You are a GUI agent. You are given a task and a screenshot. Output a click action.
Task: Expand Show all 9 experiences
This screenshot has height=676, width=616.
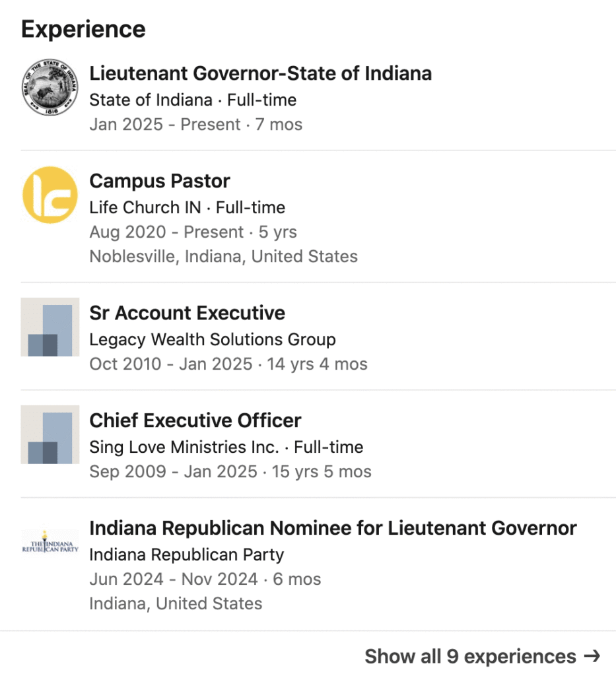click(x=470, y=656)
